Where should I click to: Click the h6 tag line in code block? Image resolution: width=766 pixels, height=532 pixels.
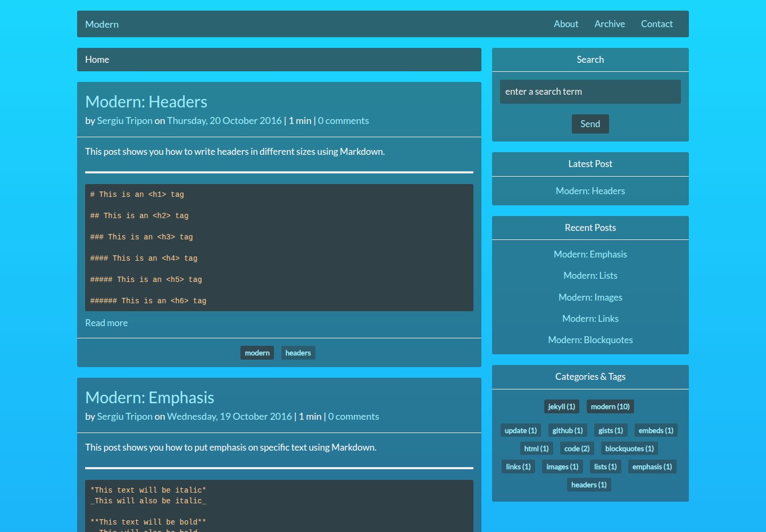(x=148, y=301)
